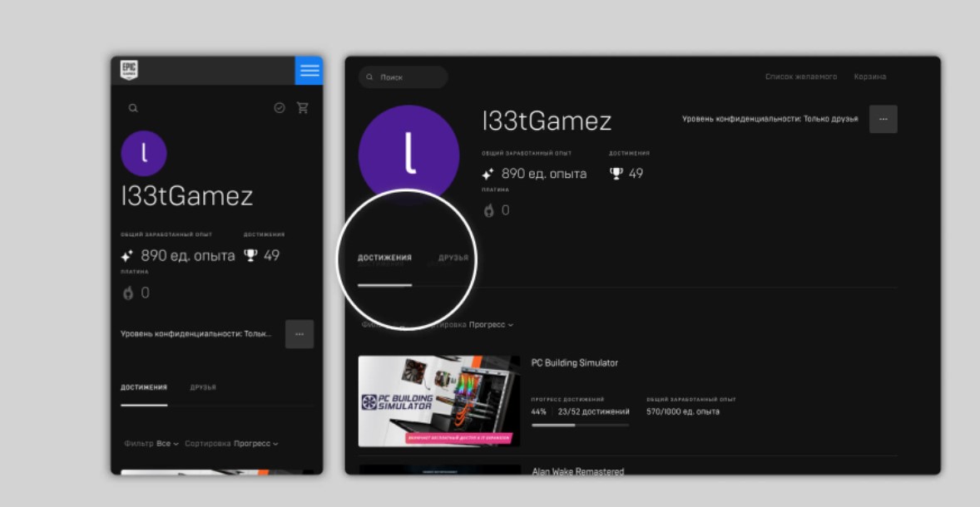The width and height of the screenshot is (980, 507).
Task: Open three-dots privacy menu in mobile view
Action: coord(299,334)
